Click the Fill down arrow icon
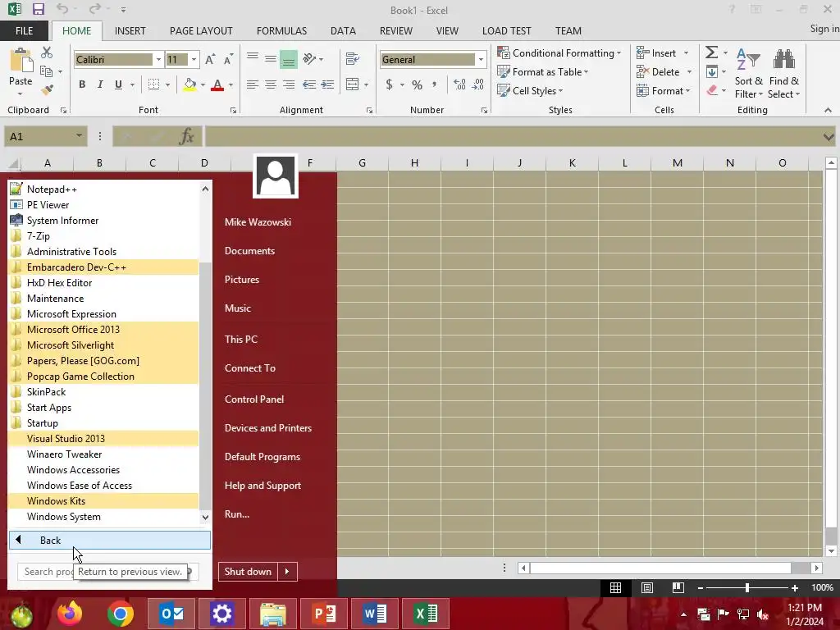This screenshot has height=630, width=840. pyautogui.click(x=712, y=72)
